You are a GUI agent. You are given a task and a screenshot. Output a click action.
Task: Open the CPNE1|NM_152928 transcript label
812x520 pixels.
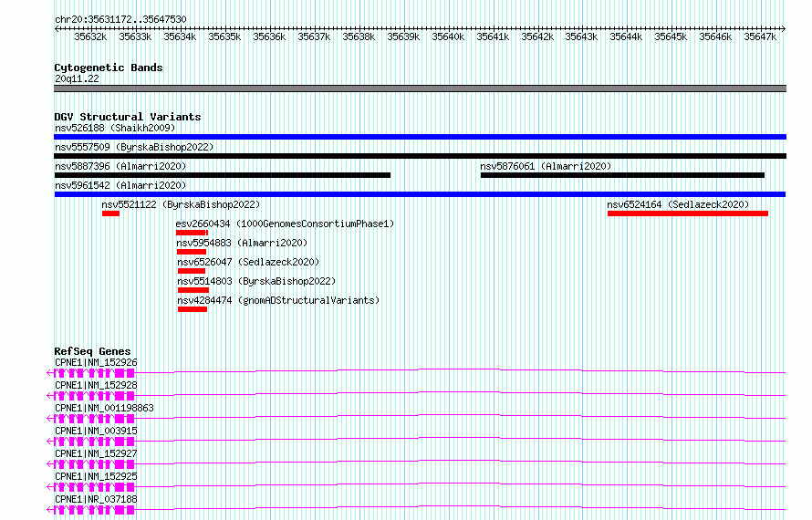click(x=96, y=385)
